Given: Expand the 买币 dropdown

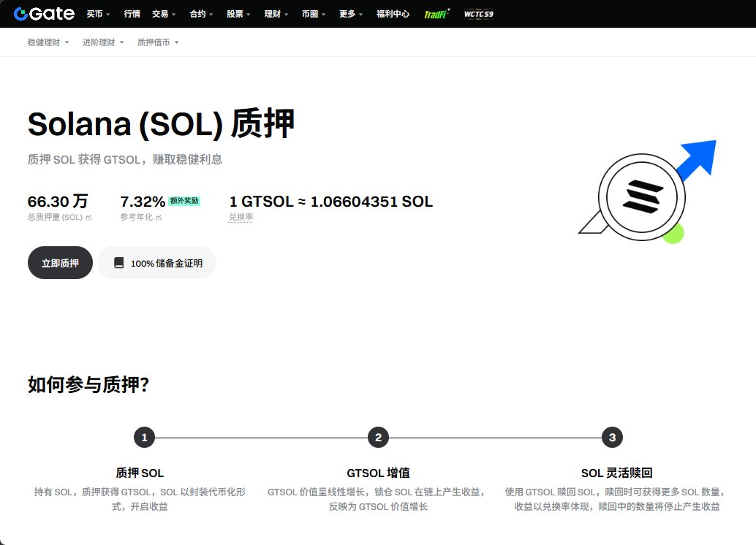Looking at the screenshot, I should (99, 14).
